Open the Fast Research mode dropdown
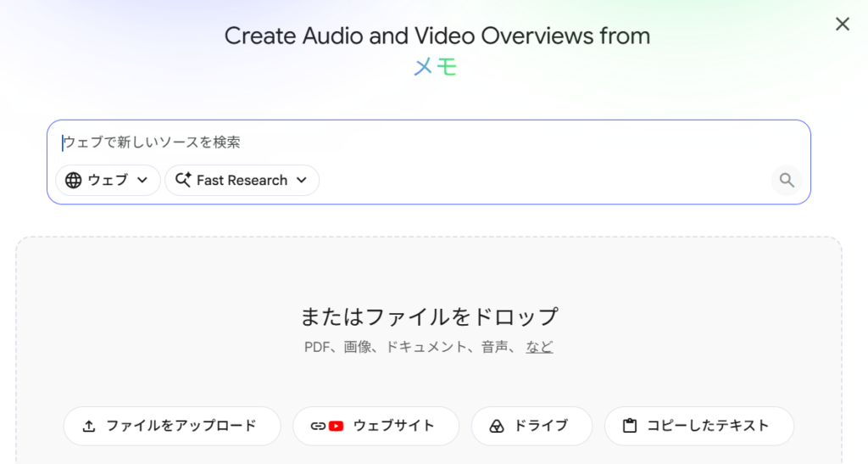The height and width of the screenshot is (464, 868). point(242,180)
